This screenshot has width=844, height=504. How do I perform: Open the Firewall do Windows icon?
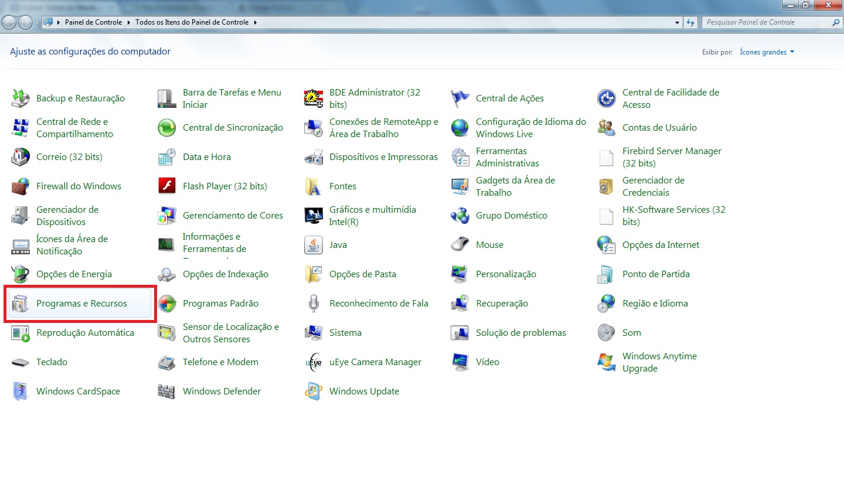tap(21, 186)
